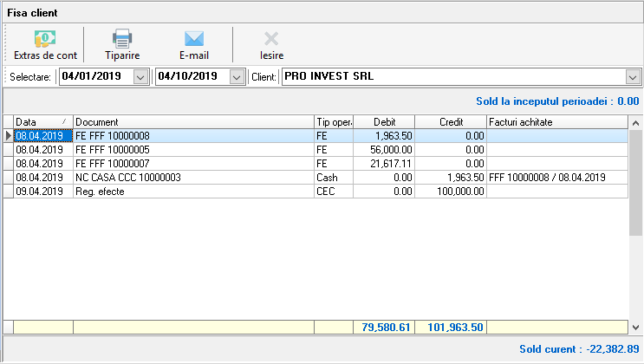The width and height of the screenshot is (644, 364).
Task: Click the Facturi achitate column header
Action: [555, 122]
